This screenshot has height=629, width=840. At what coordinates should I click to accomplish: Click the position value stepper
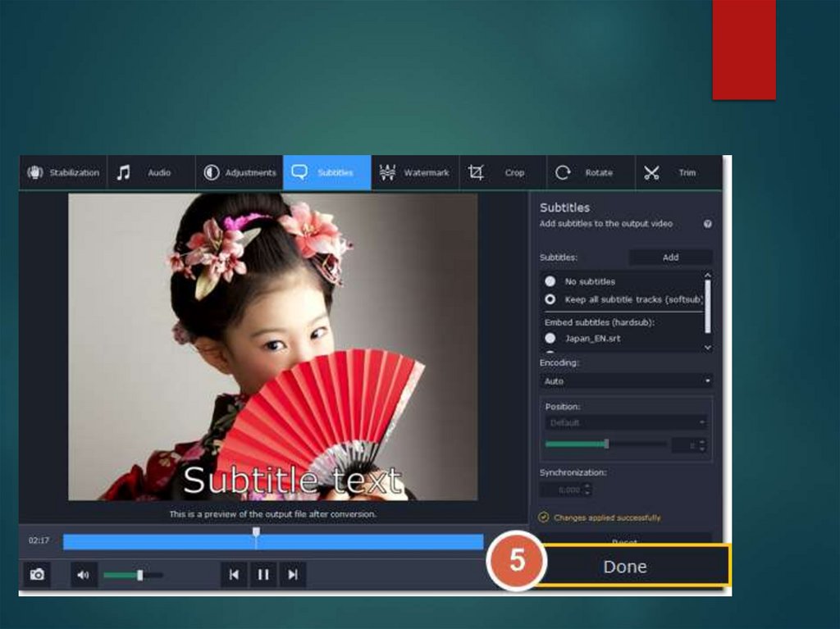702,444
